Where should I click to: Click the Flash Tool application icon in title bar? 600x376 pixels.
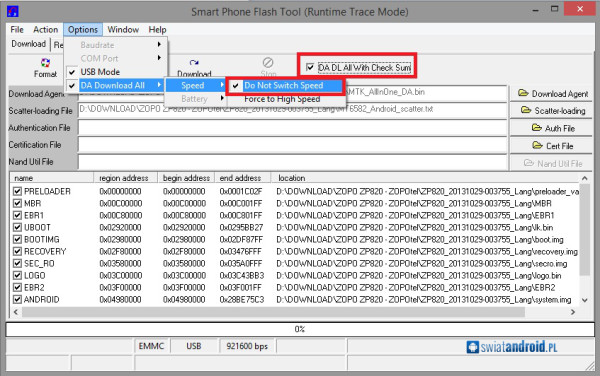click(13, 11)
